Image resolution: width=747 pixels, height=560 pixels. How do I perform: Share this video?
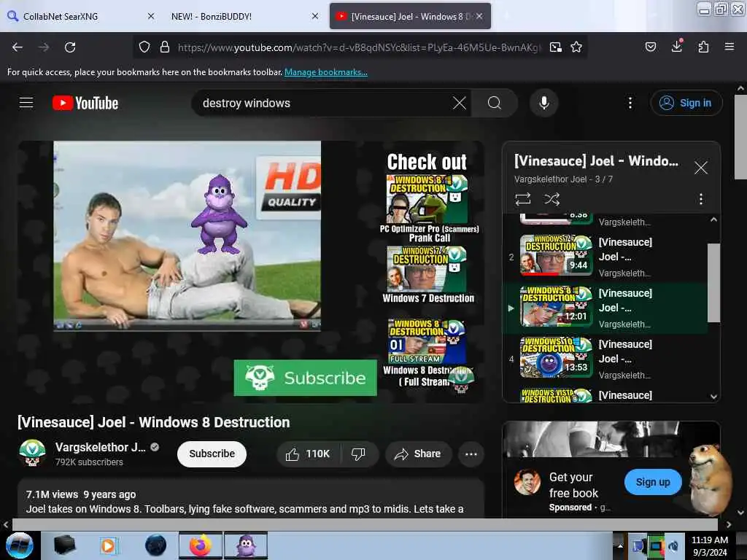(418, 454)
